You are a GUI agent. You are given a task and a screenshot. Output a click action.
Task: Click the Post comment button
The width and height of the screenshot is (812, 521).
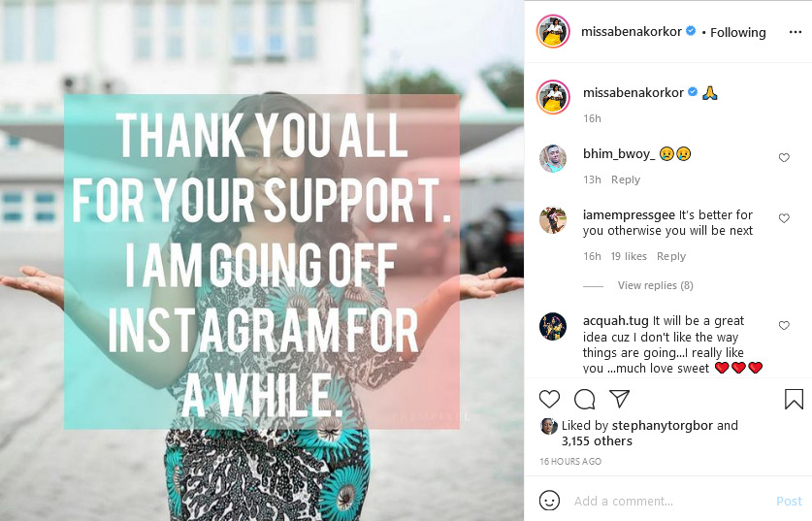pos(789,501)
